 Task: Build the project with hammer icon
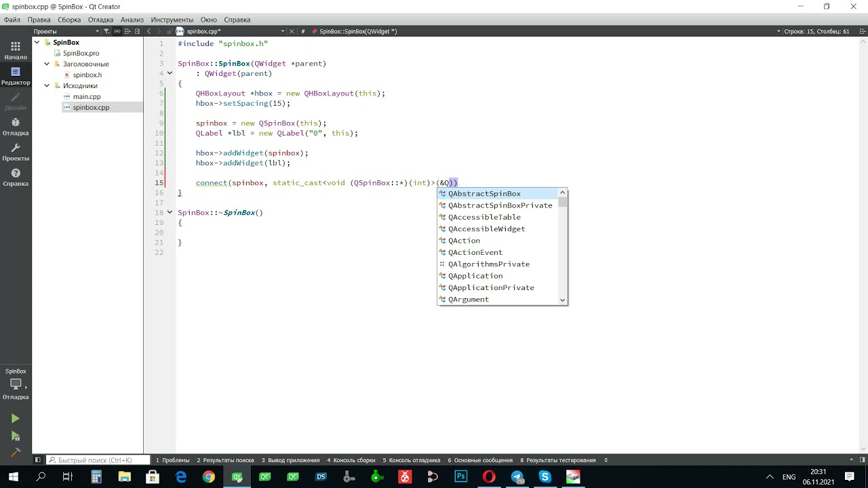coord(16,453)
